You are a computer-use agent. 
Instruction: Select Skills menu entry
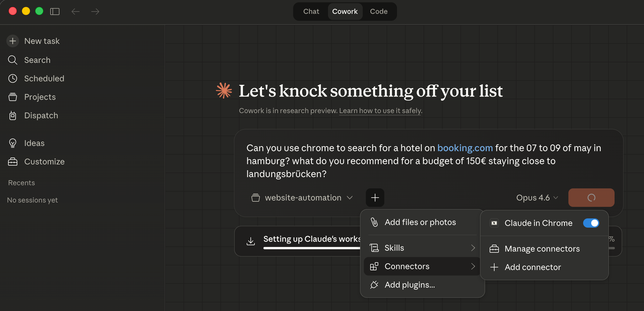click(x=422, y=248)
